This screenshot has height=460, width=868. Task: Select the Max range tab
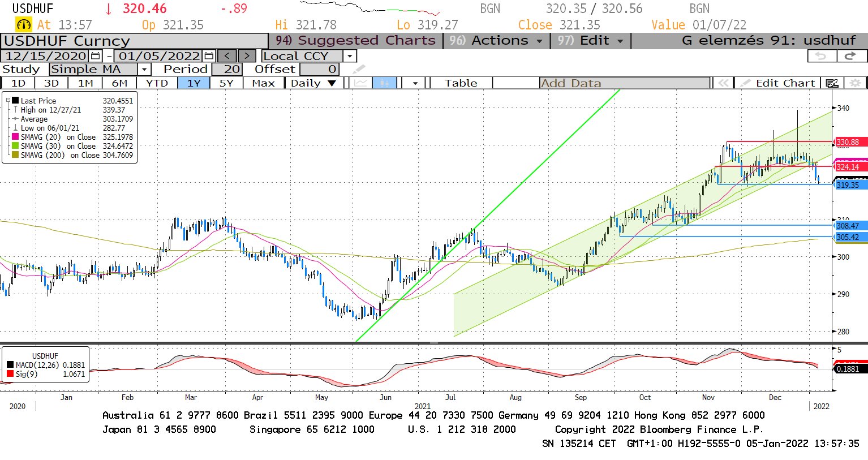pos(263,83)
